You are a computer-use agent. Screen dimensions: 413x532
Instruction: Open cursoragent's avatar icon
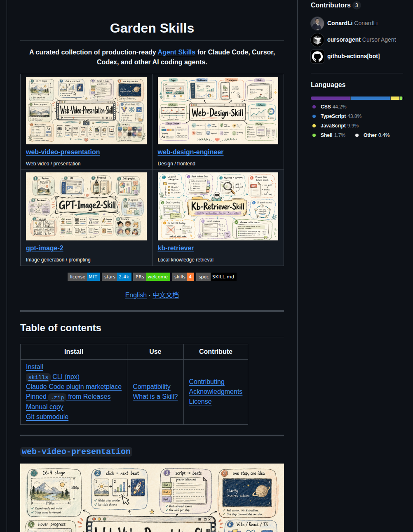317,40
